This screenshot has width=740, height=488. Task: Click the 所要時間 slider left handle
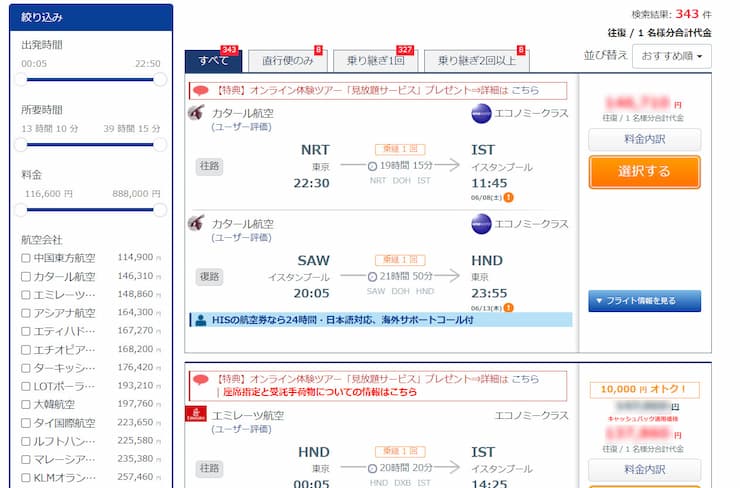tap(21, 145)
